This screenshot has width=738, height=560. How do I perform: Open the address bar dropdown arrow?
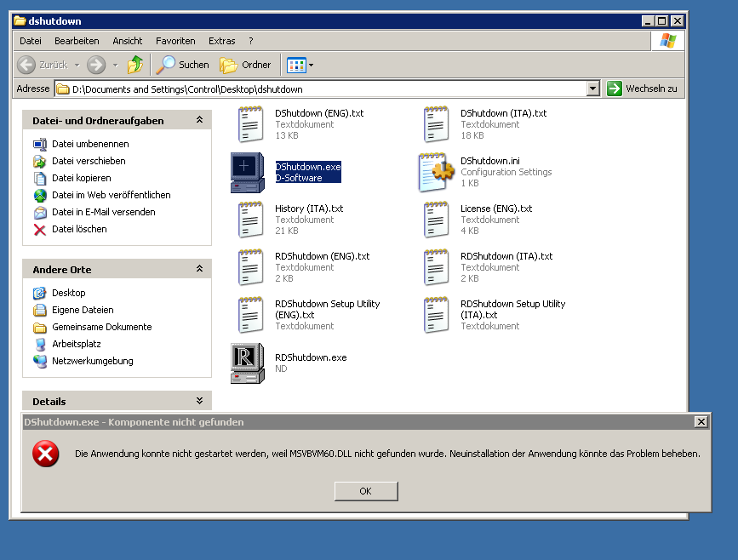point(592,88)
